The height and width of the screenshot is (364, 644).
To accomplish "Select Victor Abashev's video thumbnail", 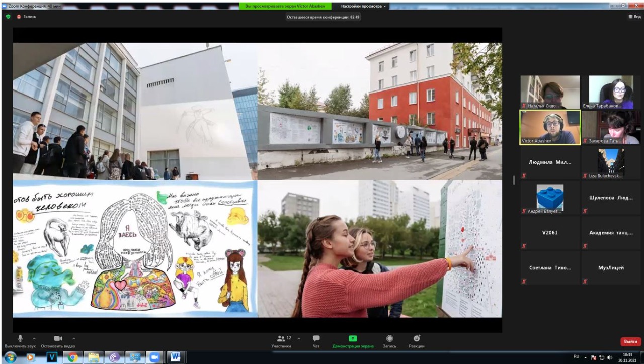I will click(x=550, y=127).
